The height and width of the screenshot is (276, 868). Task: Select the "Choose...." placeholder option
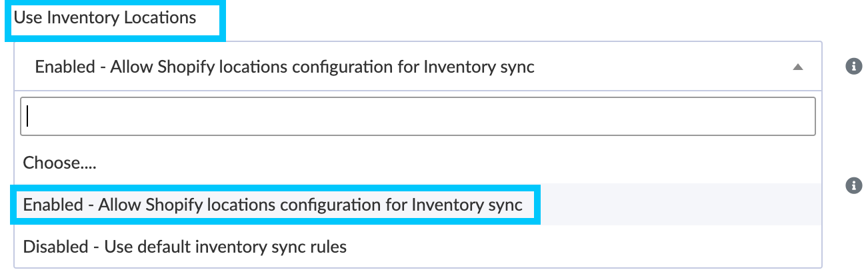pyautogui.click(x=60, y=163)
